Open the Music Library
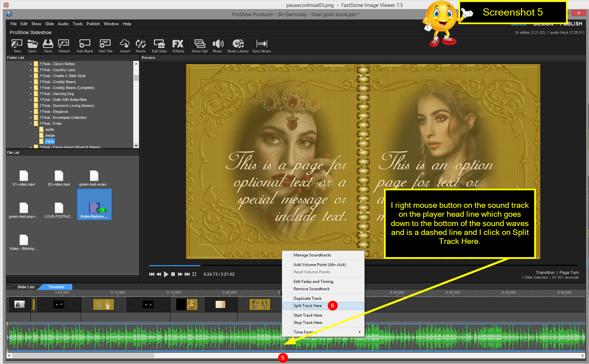The width and height of the screenshot is (589, 364). click(x=238, y=46)
